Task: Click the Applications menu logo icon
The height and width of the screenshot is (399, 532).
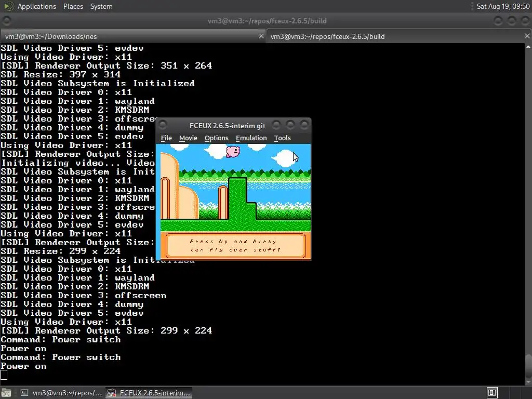Action: (8, 6)
